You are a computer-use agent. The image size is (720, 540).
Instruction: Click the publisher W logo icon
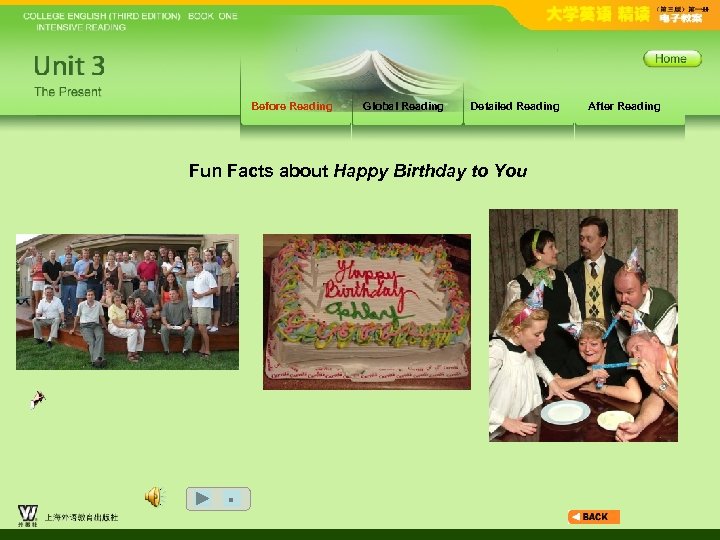pos(28,515)
